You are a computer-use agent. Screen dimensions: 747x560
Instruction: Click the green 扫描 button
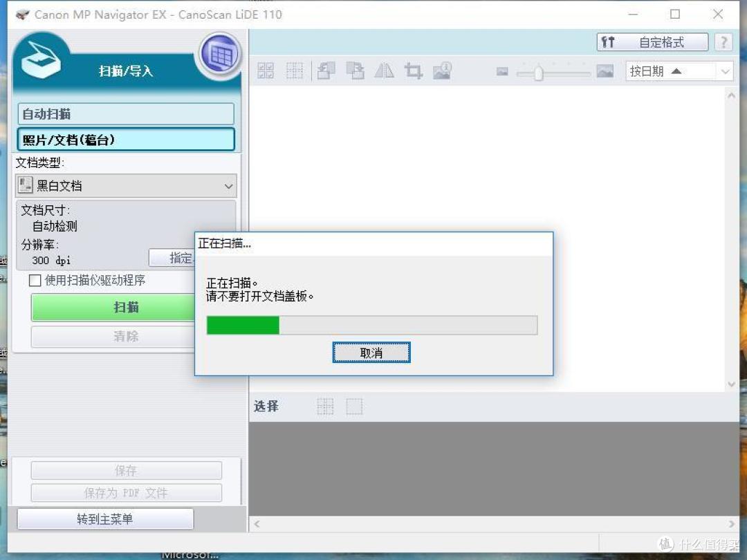(113, 307)
